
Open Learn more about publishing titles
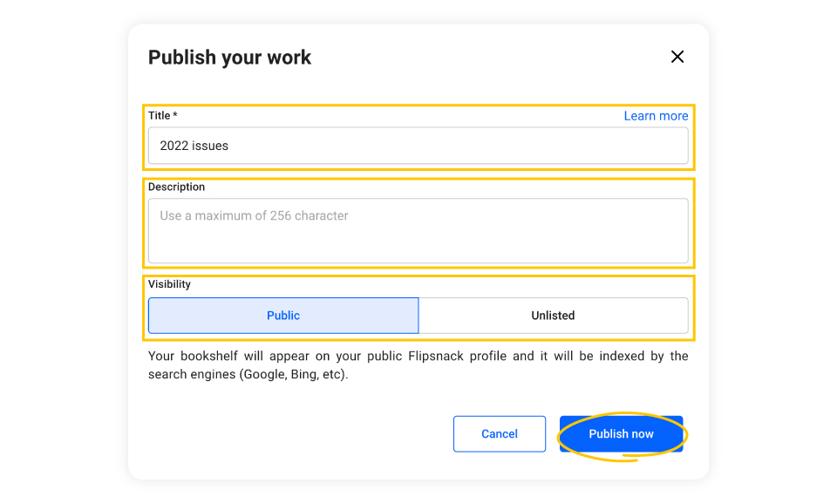click(656, 115)
